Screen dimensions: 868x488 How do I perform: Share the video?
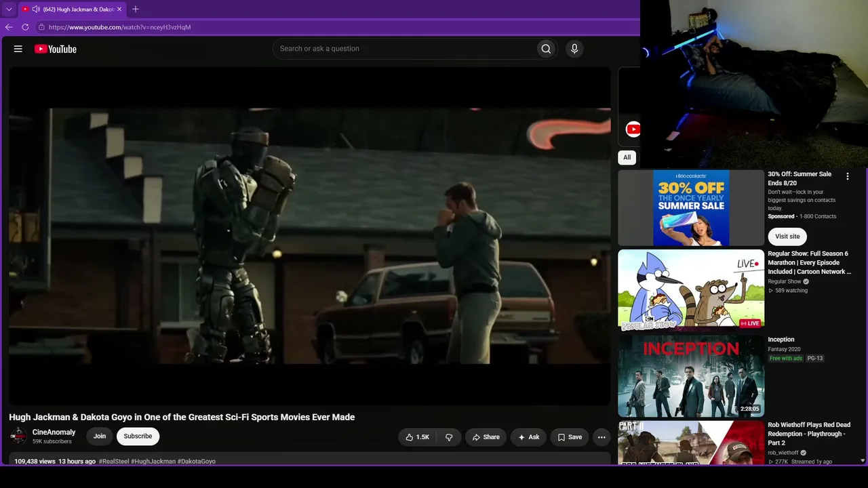(x=486, y=437)
